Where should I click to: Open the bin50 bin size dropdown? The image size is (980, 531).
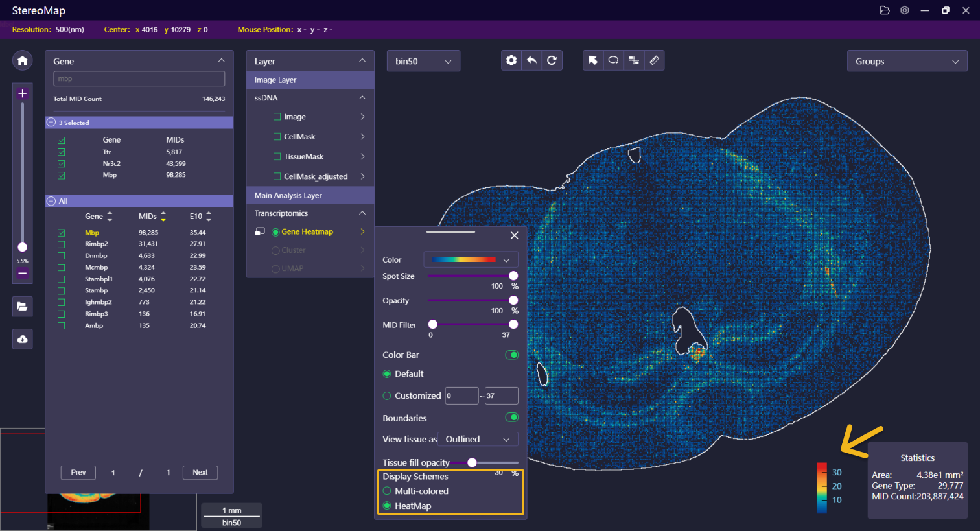[x=423, y=61]
